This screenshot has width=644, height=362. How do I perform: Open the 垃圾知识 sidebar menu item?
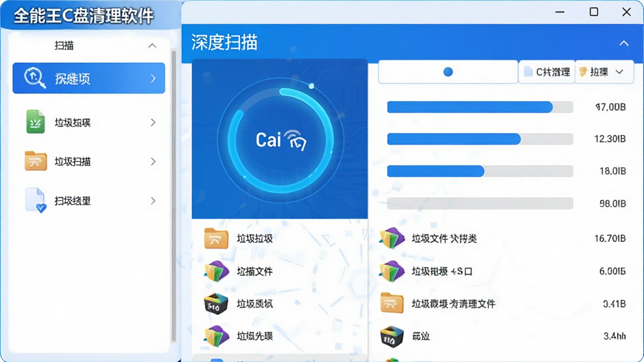(89, 123)
